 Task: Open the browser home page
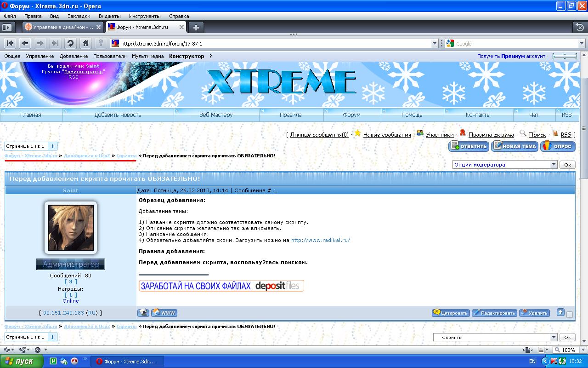click(x=85, y=43)
